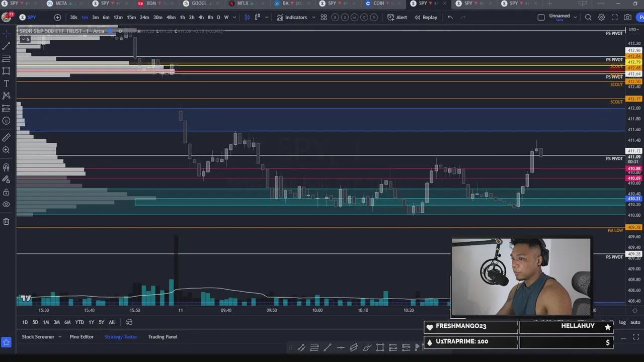Set date range to 5D
The image size is (644, 362).
click(35, 322)
